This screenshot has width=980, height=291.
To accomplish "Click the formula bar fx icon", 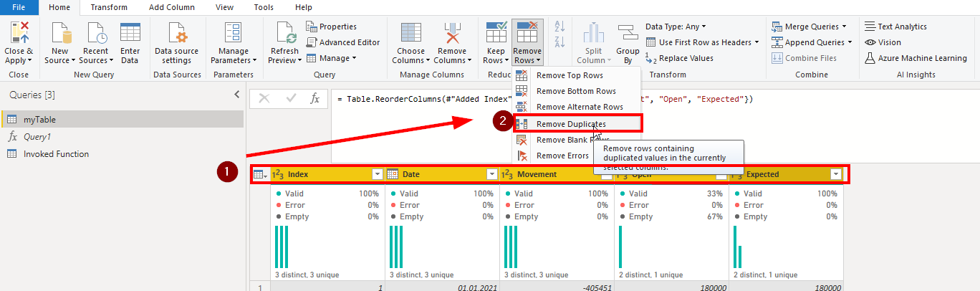I will (314, 99).
